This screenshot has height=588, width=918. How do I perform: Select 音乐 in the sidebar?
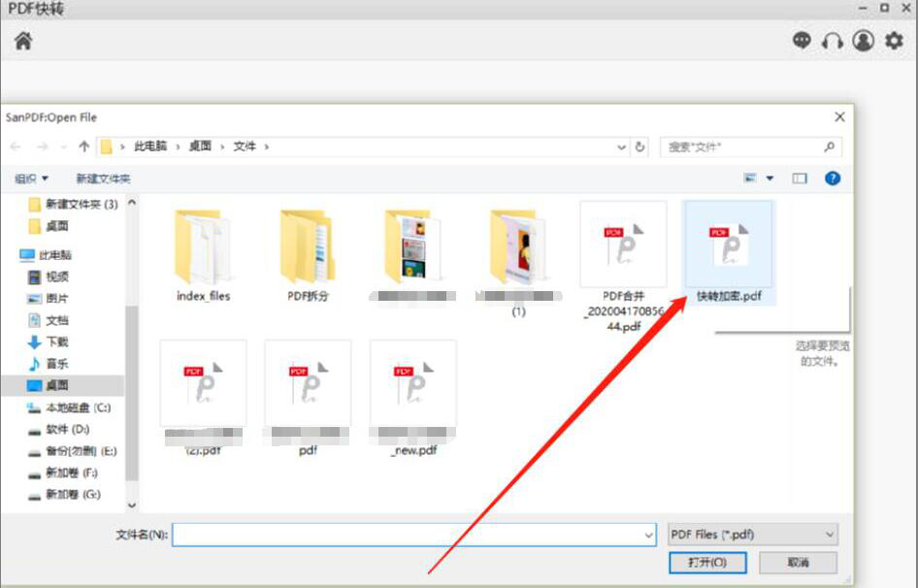click(49, 364)
